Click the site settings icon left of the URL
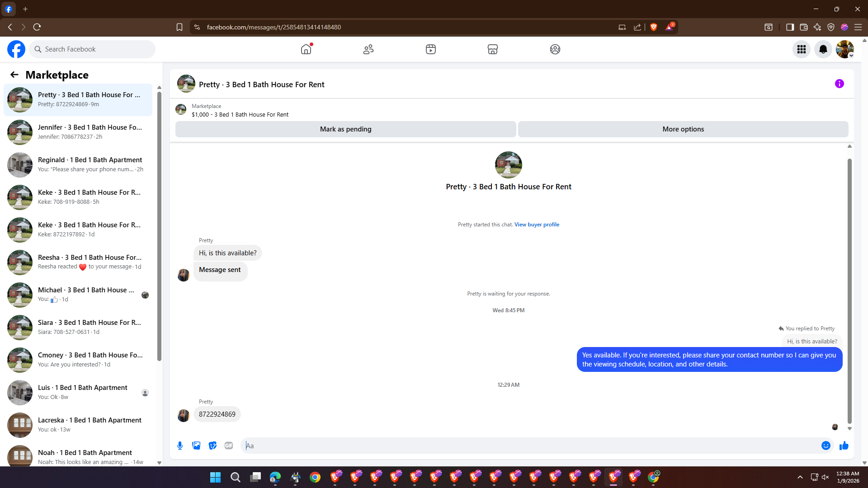 (x=197, y=27)
